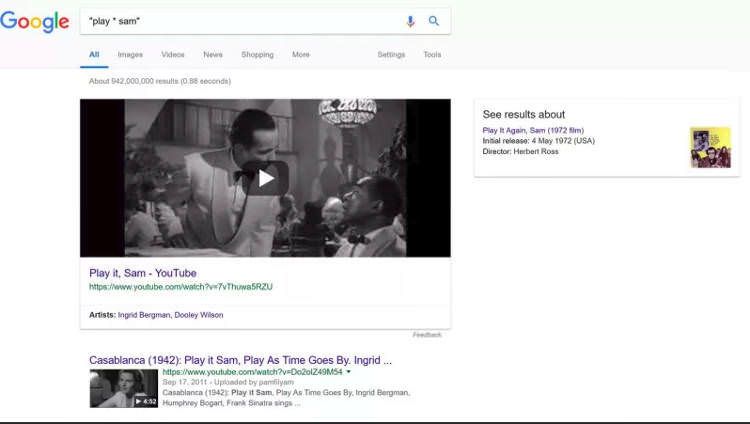The image size is (750, 424).
Task: Expand the More search categories menu
Action: 301,55
